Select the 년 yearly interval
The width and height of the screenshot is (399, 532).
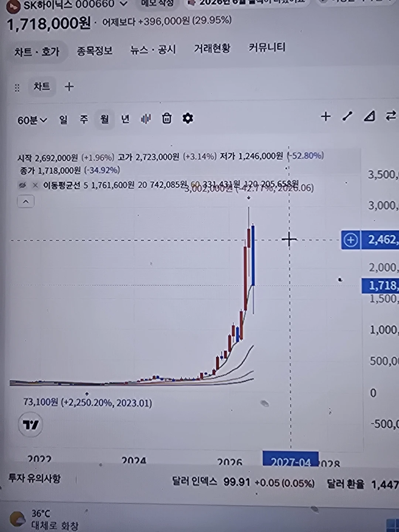point(125,119)
